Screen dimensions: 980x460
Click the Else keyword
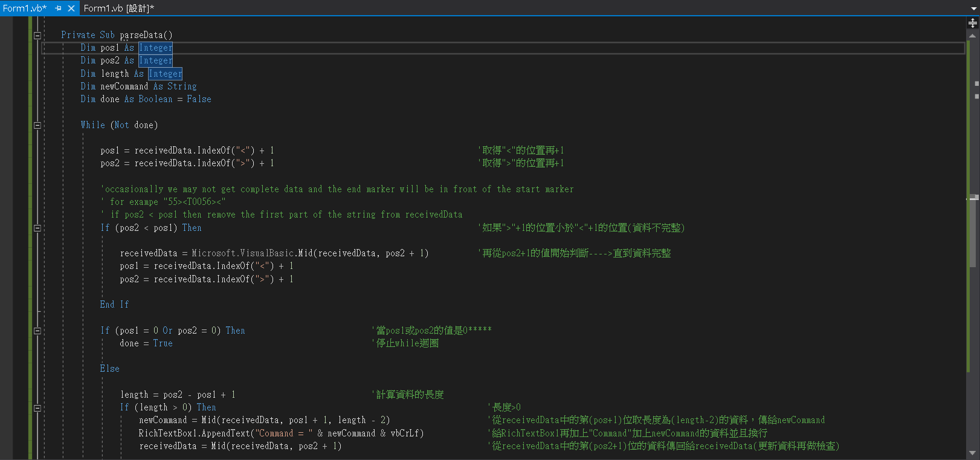click(x=110, y=369)
